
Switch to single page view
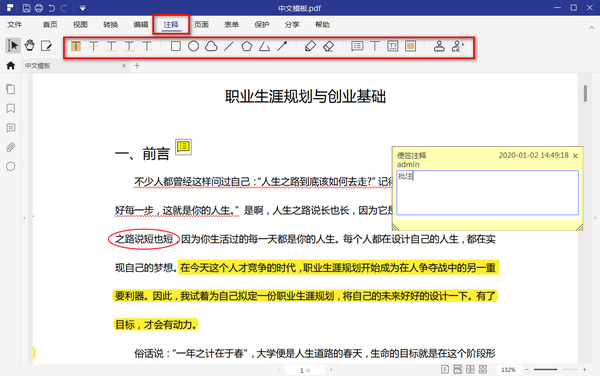tap(445, 369)
